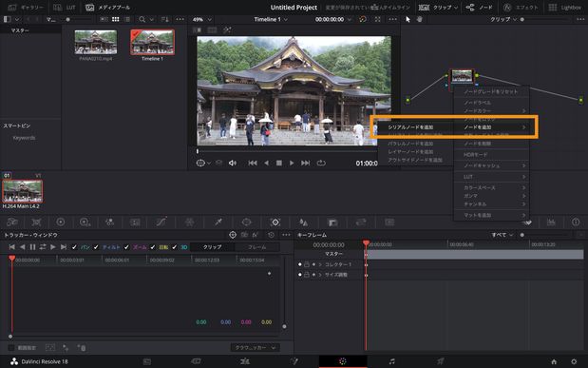Open the tracker type dropdown at tracker bottom

[255, 348]
